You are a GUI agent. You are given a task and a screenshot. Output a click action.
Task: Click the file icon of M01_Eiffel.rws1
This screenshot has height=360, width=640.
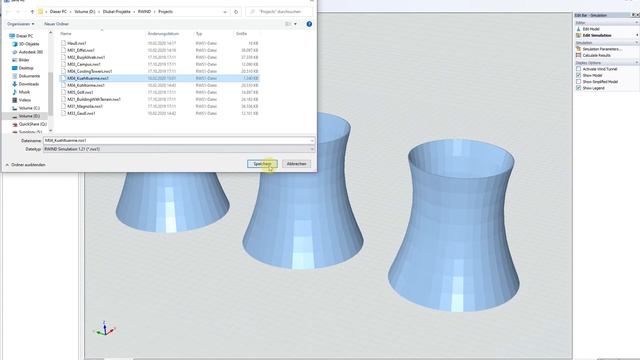tap(63, 50)
